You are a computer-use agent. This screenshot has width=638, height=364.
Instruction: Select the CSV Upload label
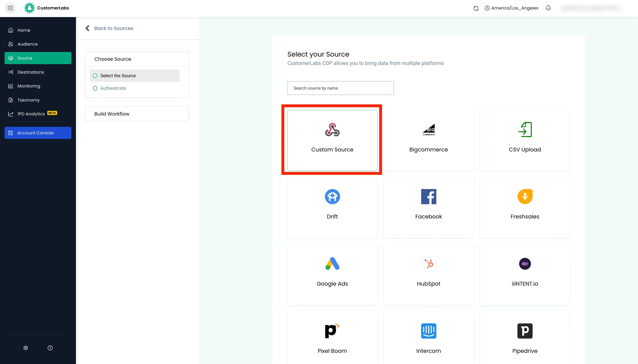(x=525, y=150)
